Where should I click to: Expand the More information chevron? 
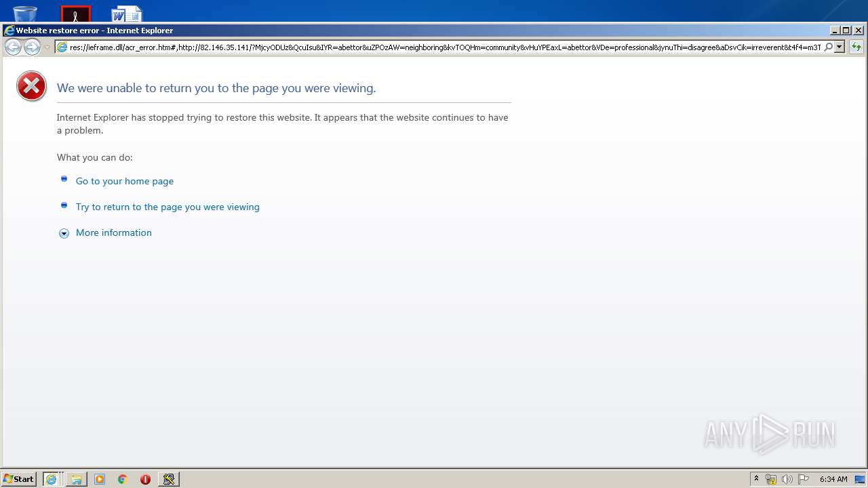[x=64, y=233]
